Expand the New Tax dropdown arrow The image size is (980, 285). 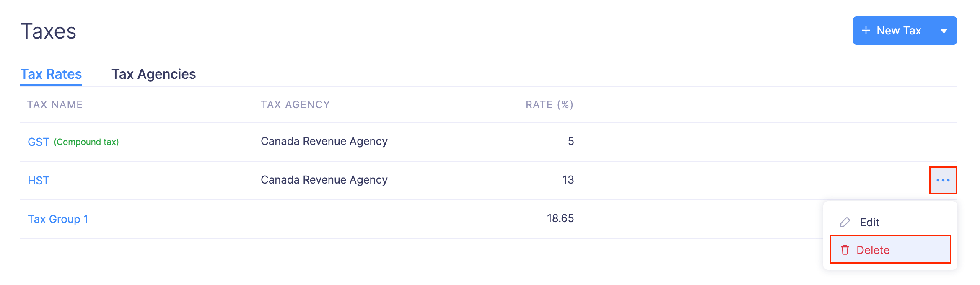point(944,31)
